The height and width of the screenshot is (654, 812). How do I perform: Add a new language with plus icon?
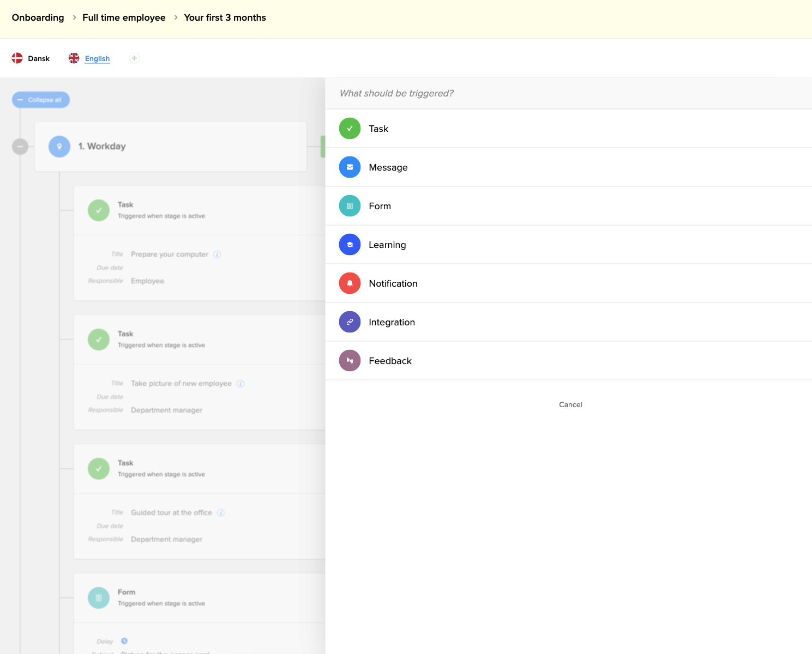(x=134, y=58)
